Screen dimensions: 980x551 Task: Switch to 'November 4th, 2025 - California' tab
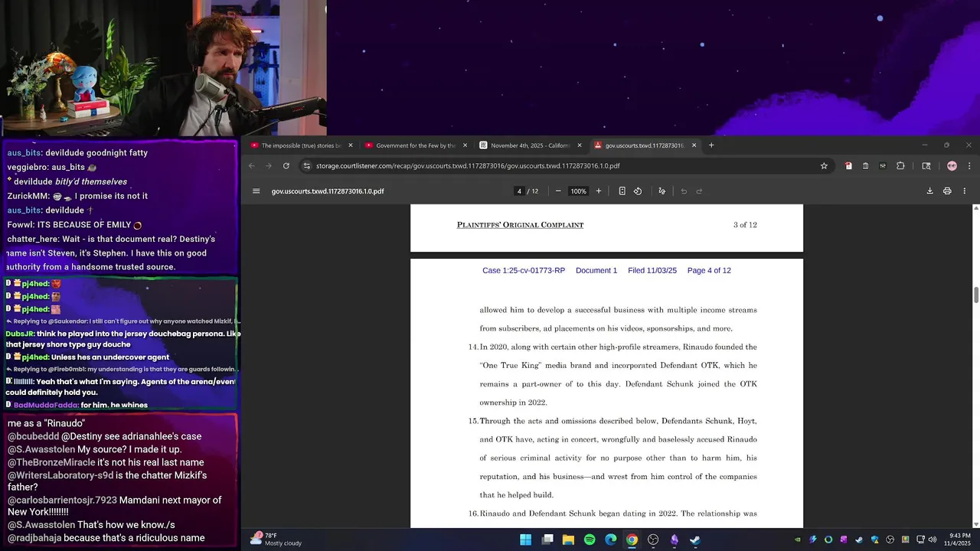tap(531, 145)
